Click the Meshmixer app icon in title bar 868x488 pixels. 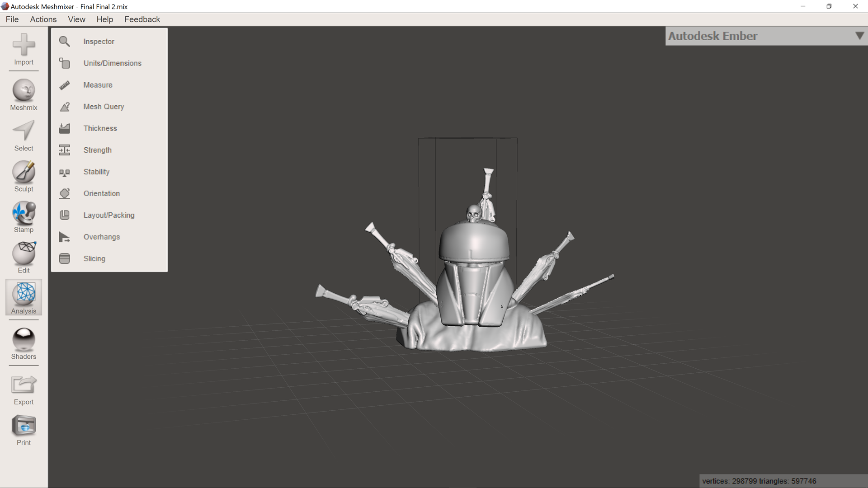[5, 6]
